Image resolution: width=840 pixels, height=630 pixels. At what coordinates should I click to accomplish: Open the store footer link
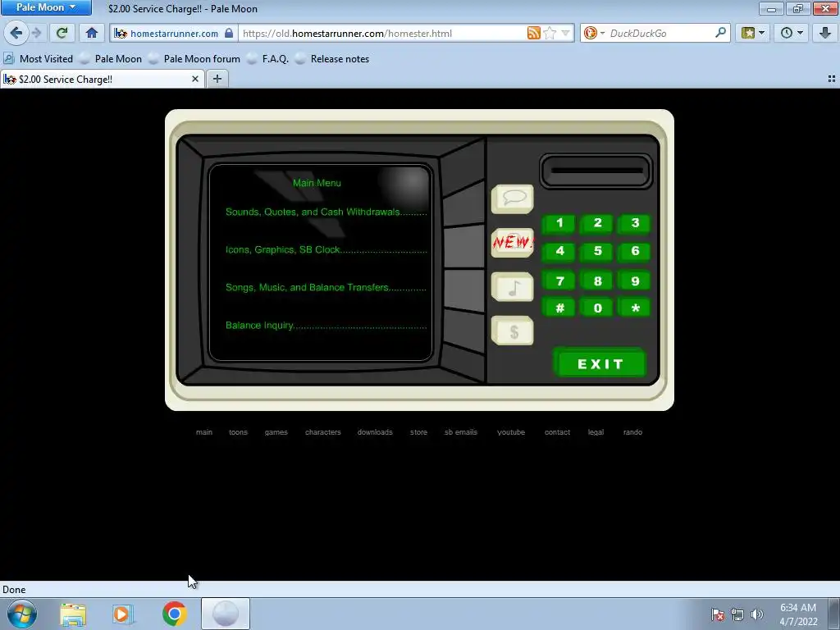tap(419, 432)
